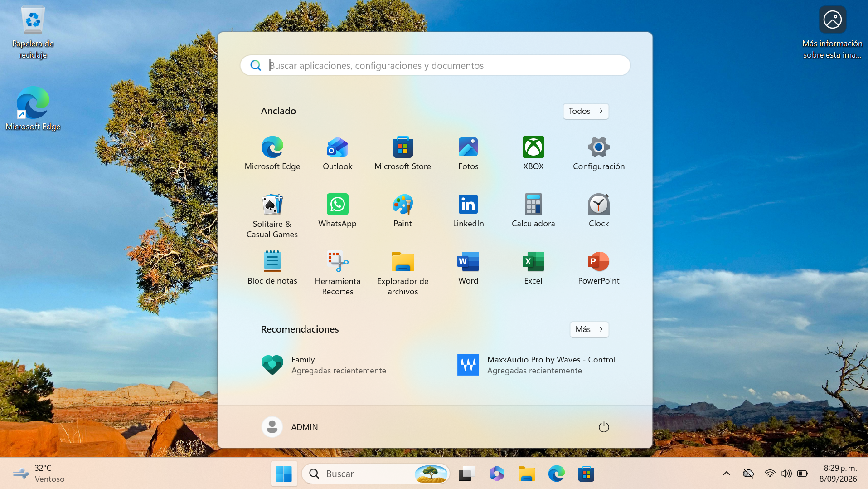
Task: Launch Outlook from the Start menu
Action: point(338,153)
